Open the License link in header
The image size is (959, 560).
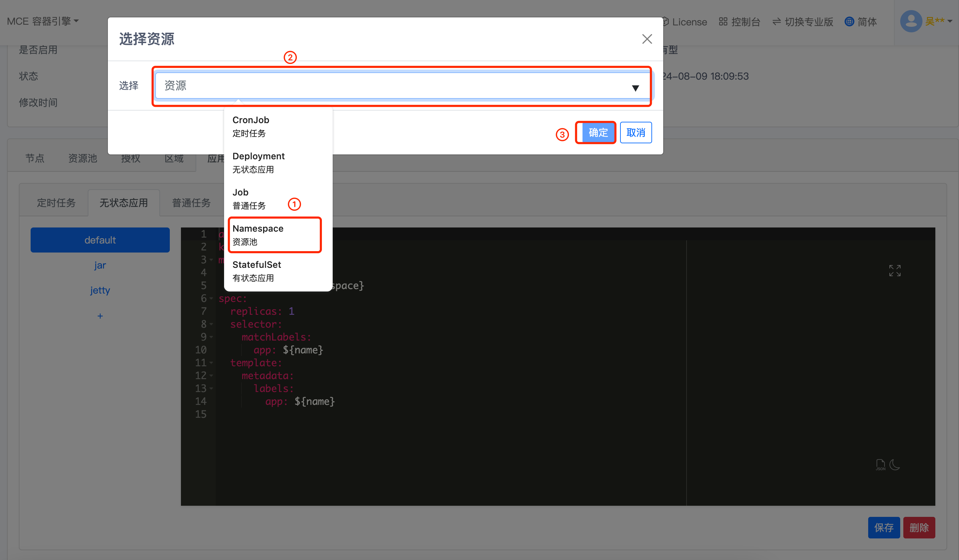685,22
